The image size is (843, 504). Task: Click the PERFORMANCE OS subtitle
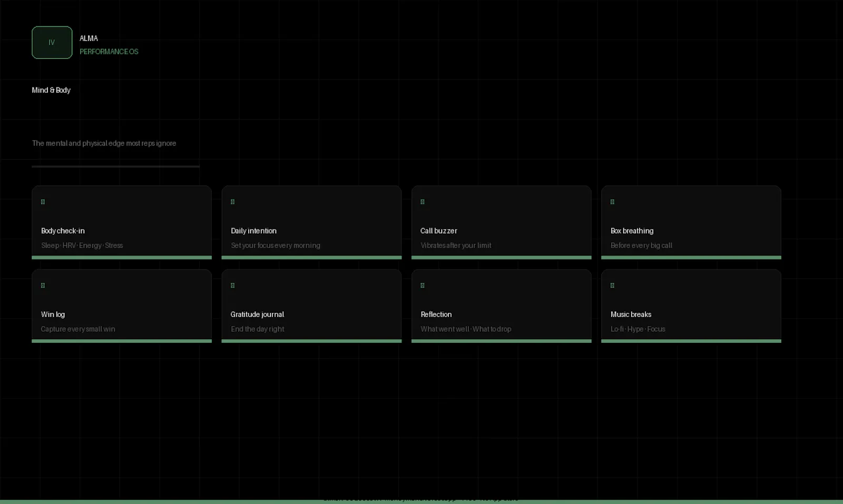click(x=109, y=52)
